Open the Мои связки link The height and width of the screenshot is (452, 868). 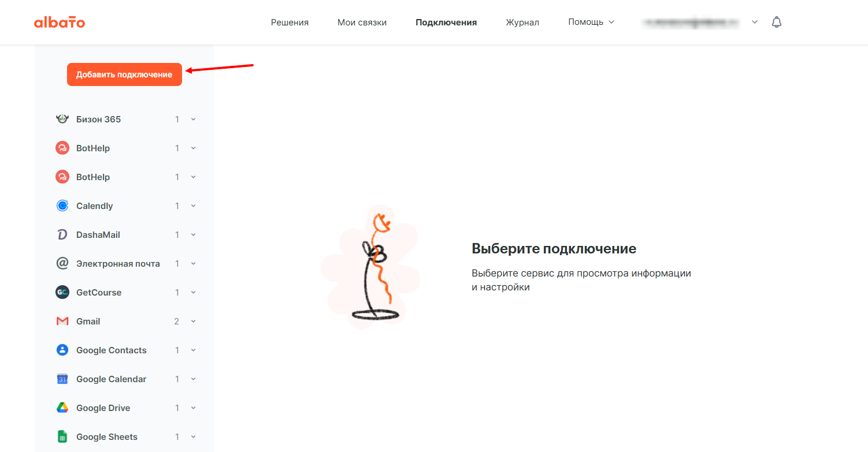[x=362, y=23]
